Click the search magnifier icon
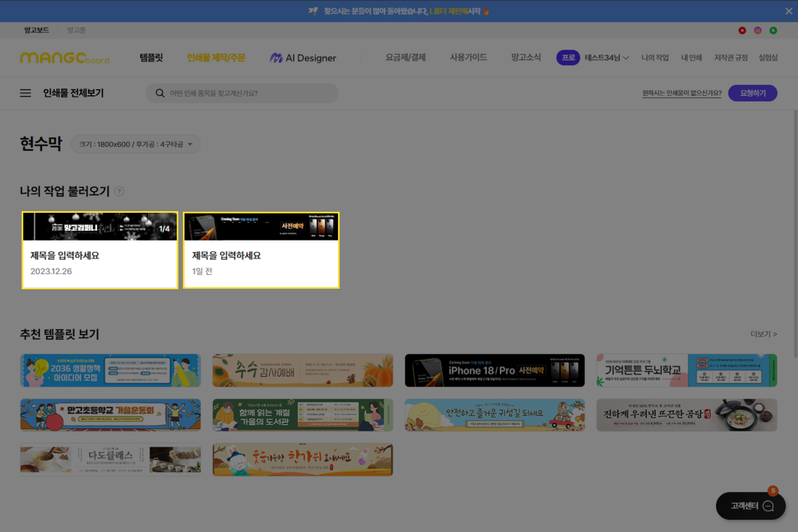Viewport: 798px width, 532px height. point(160,93)
